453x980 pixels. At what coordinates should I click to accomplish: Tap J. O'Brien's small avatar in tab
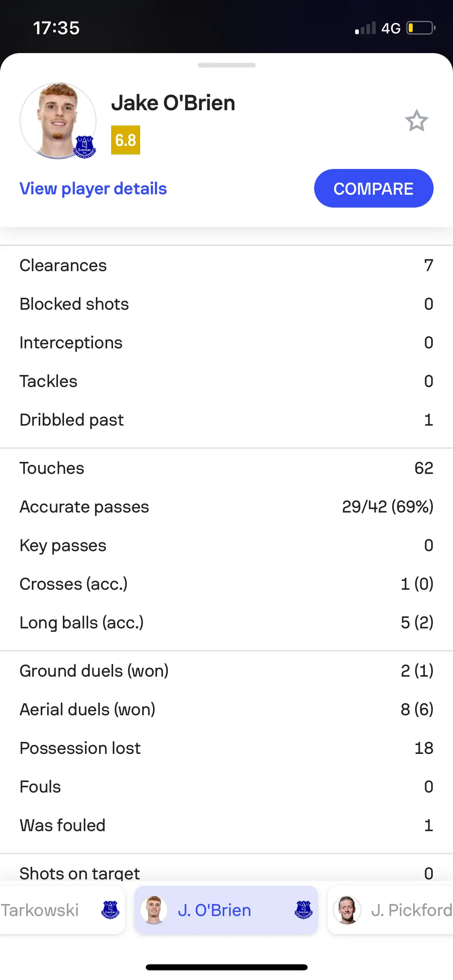[154, 910]
